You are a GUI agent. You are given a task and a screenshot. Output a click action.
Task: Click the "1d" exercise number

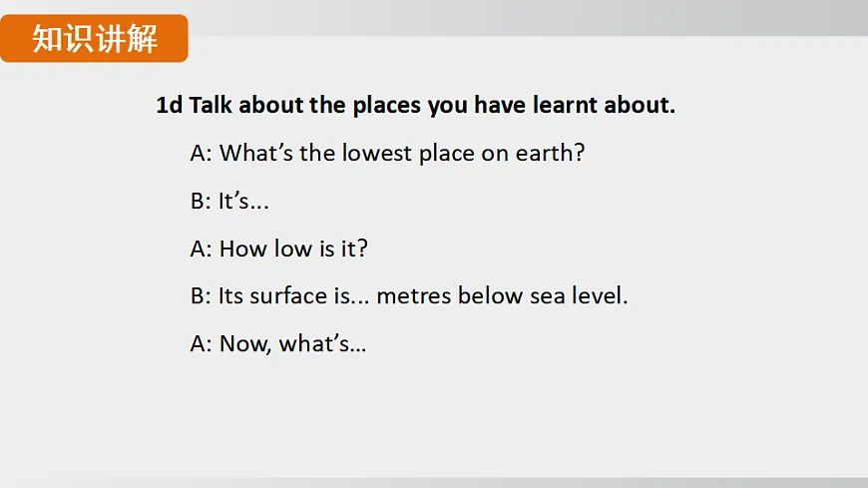point(169,105)
